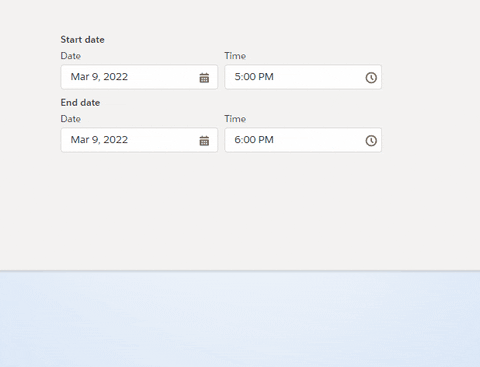
Task: Open the Start date time clock icon
Action: click(x=371, y=78)
